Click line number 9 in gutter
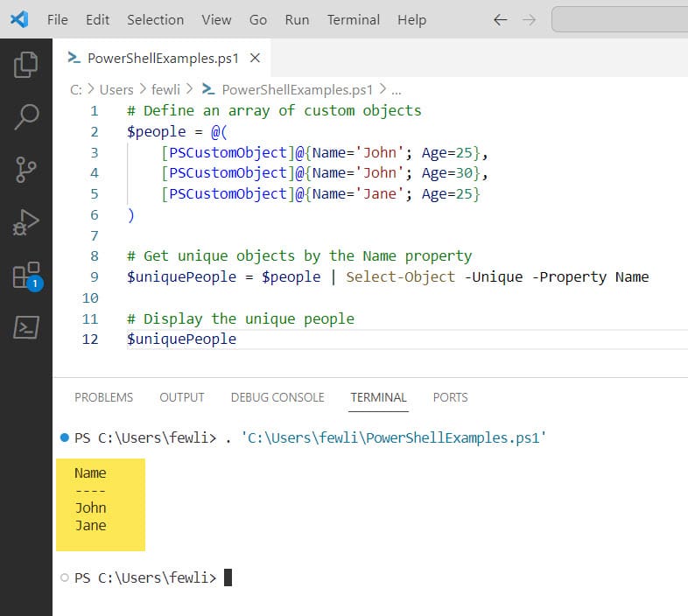This screenshot has height=616, width=688. coord(95,276)
